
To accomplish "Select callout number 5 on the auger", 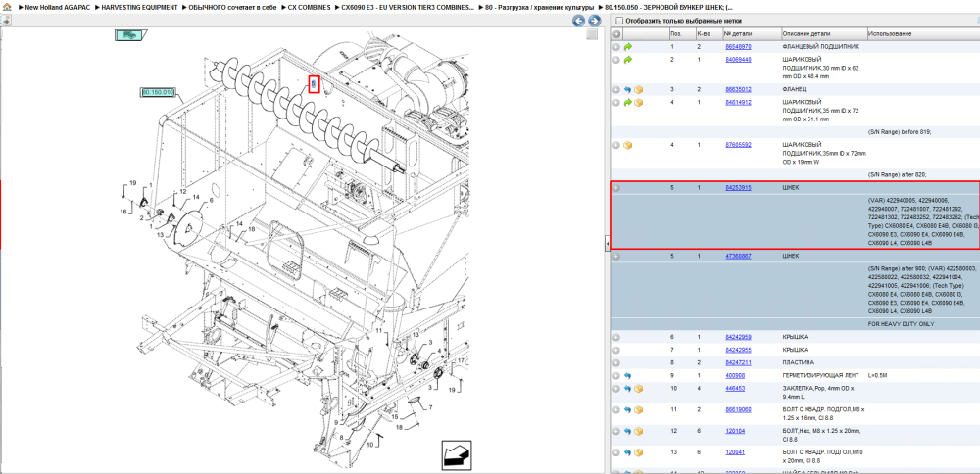I will tap(315, 84).
